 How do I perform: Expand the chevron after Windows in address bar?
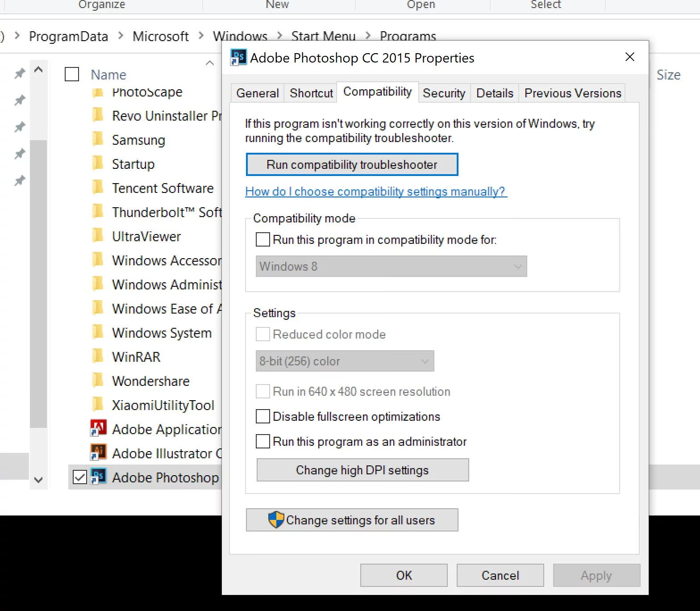pos(279,36)
